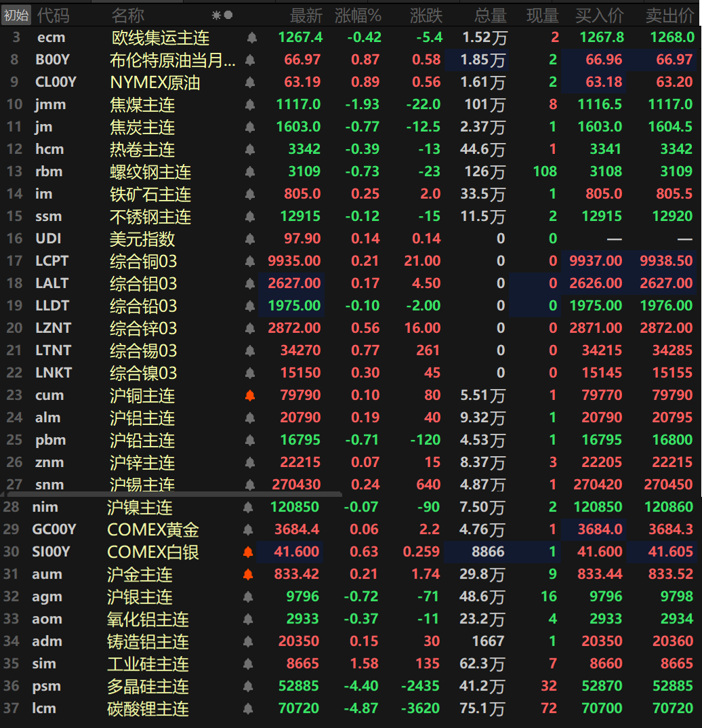Sort by the 涨幅% column header

pos(358,15)
